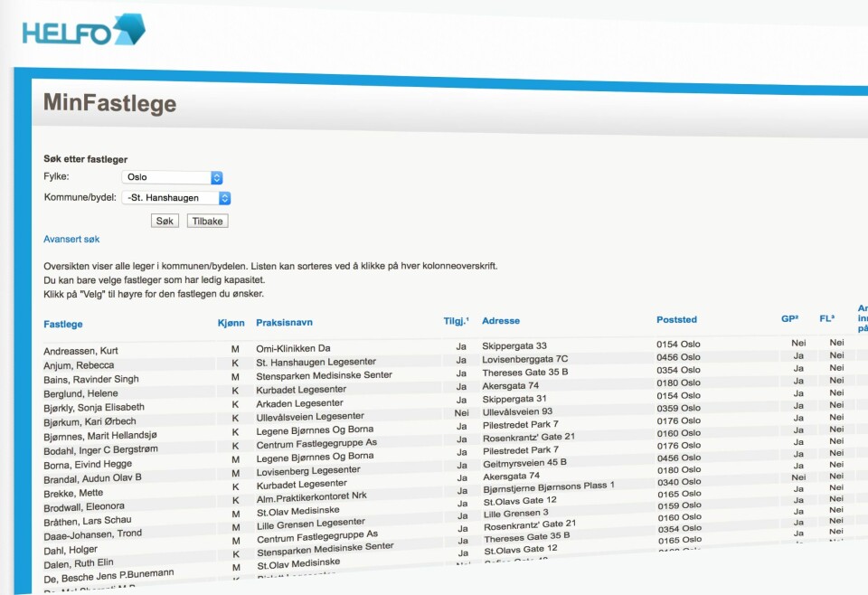Select the row name Dalen, Ruth Elin
The image size is (868, 595).
[79, 564]
